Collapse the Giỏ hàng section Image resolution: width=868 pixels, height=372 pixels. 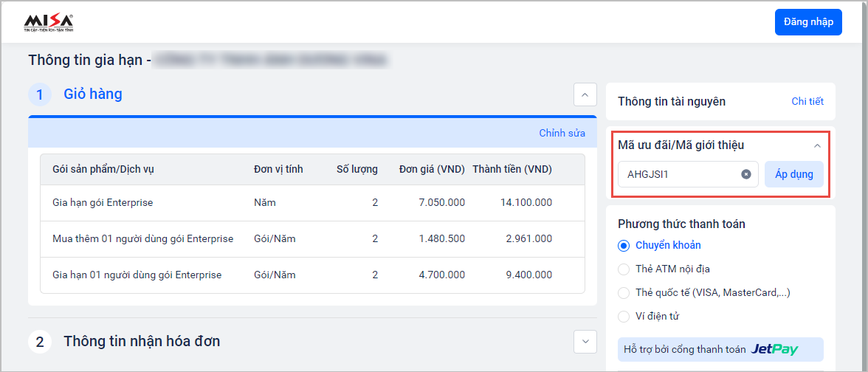585,94
